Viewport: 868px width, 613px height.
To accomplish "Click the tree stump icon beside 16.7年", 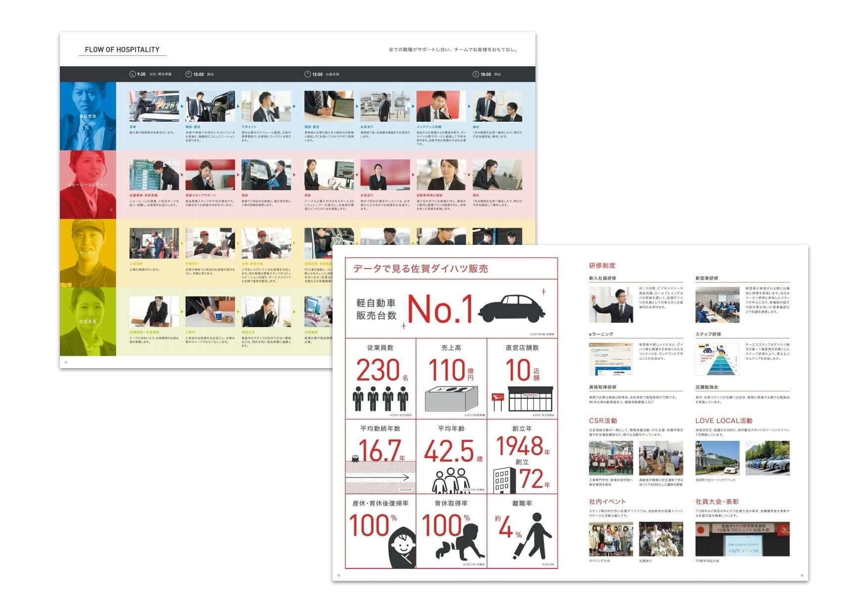I will click(354, 458).
